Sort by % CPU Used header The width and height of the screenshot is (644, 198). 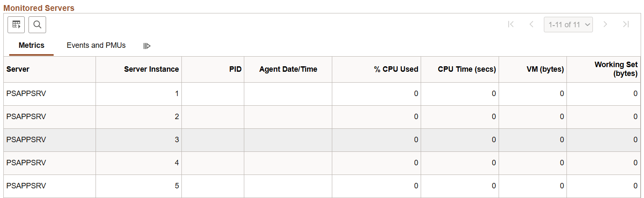point(396,69)
